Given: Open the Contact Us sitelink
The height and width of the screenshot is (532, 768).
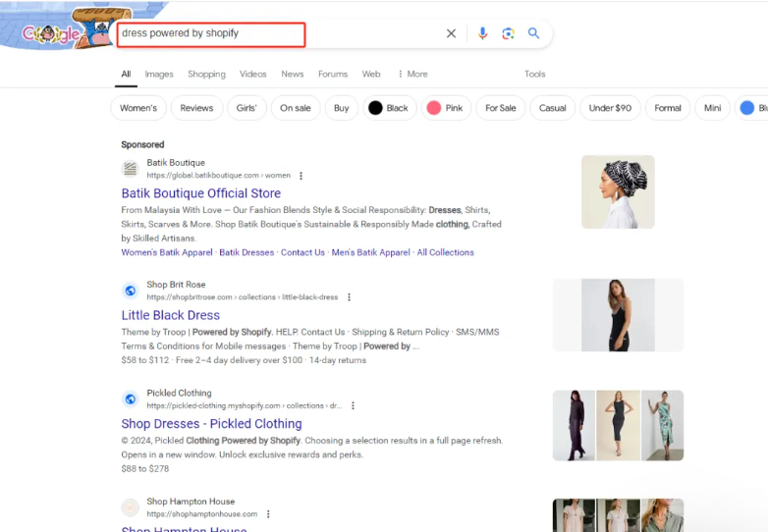Looking at the screenshot, I should tap(302, 252).
